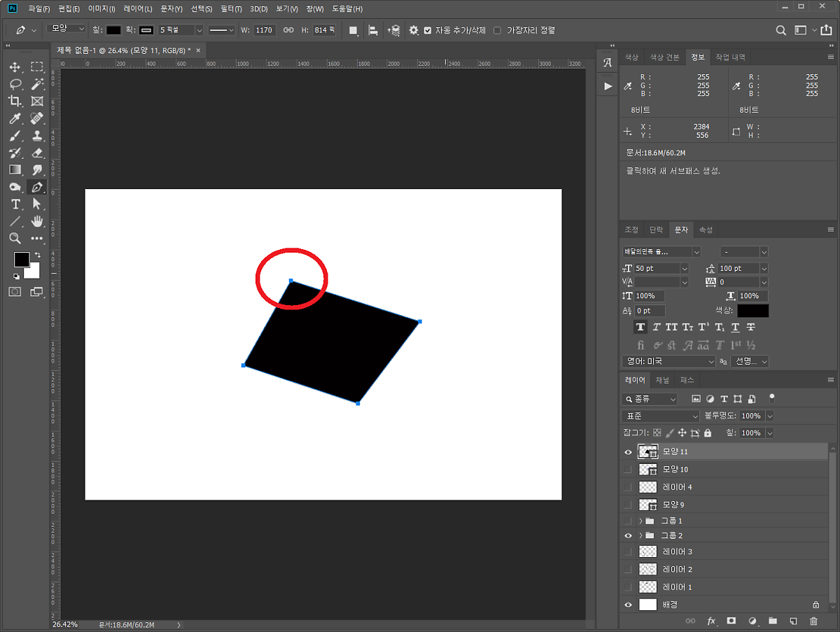The height and width of the screenshot is (632, 840).
Task: Select the Hand tool
Action: tap(37, 221)
